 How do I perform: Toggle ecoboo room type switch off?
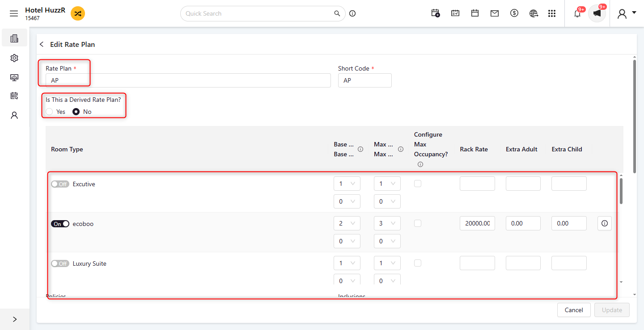click(x=60, y=224)
